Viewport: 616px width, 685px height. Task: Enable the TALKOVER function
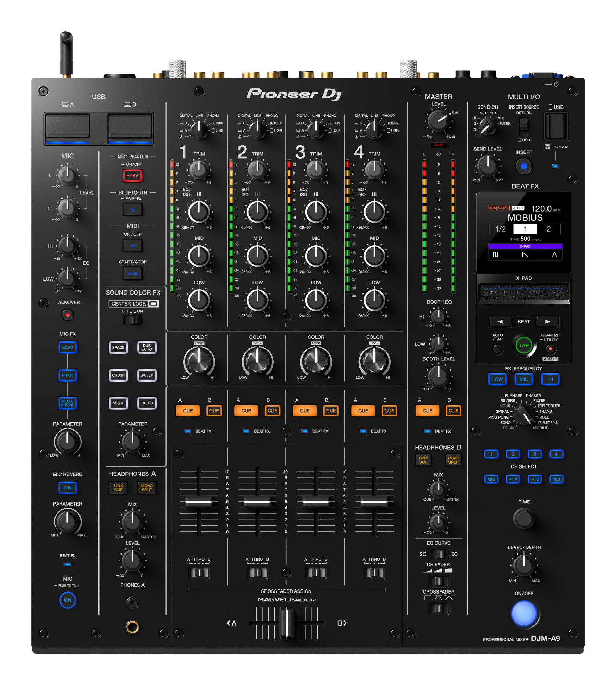67,314
